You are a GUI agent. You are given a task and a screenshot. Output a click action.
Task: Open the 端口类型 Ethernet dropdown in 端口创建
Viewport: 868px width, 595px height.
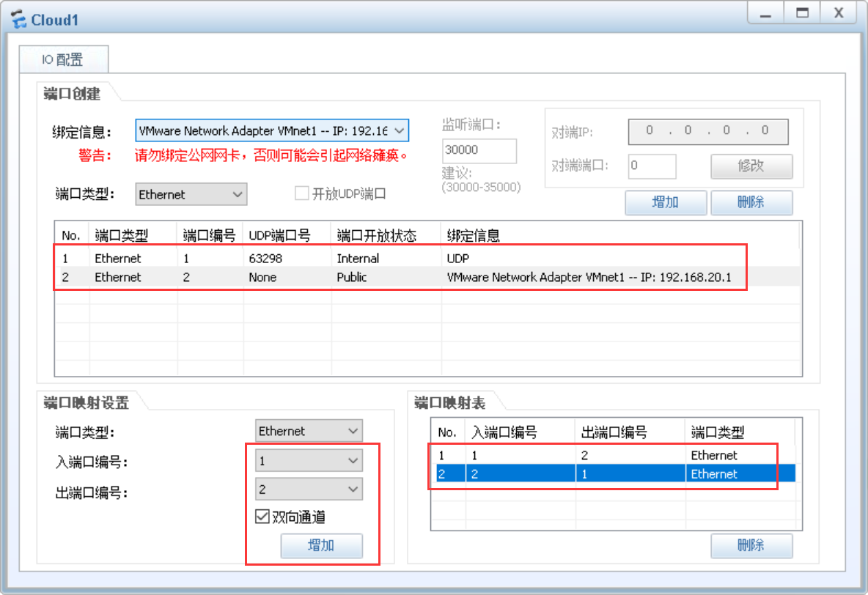click(x=191, y=194)
